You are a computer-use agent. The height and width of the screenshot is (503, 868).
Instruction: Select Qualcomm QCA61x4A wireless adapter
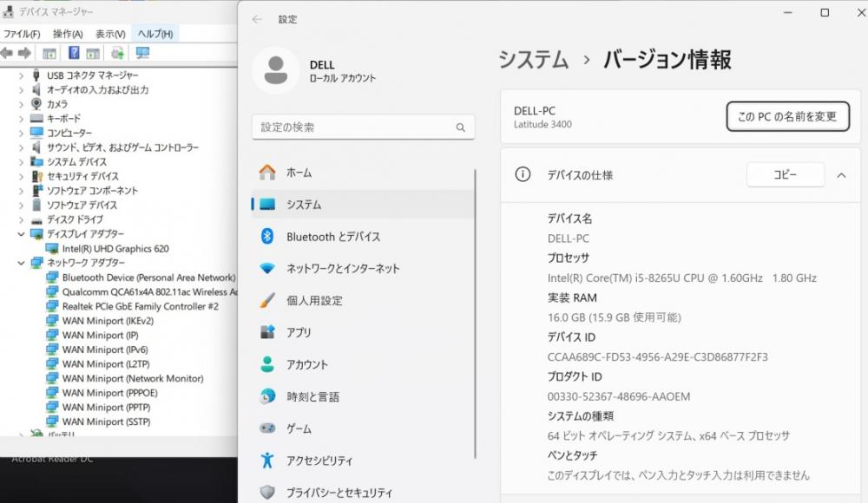pyautogui.click(x=149, y=292)
